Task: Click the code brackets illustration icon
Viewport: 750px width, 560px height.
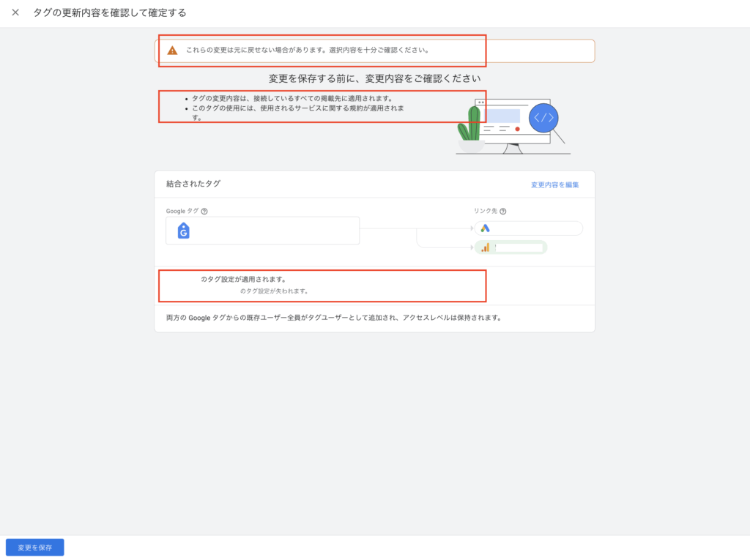Action: 543,118
